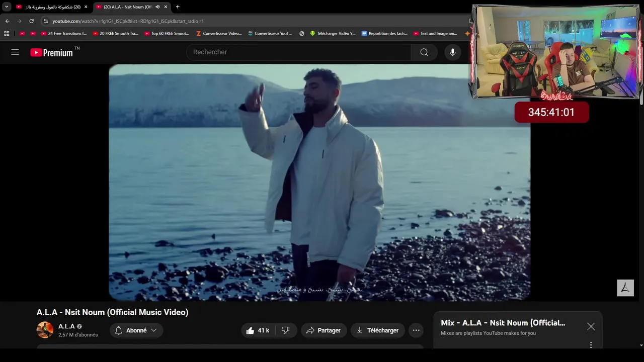The width and height of the screenshot is (644, 362).
Task: Open 'Top 60 FREE Smoot...' bookmark
Action: 167,34
